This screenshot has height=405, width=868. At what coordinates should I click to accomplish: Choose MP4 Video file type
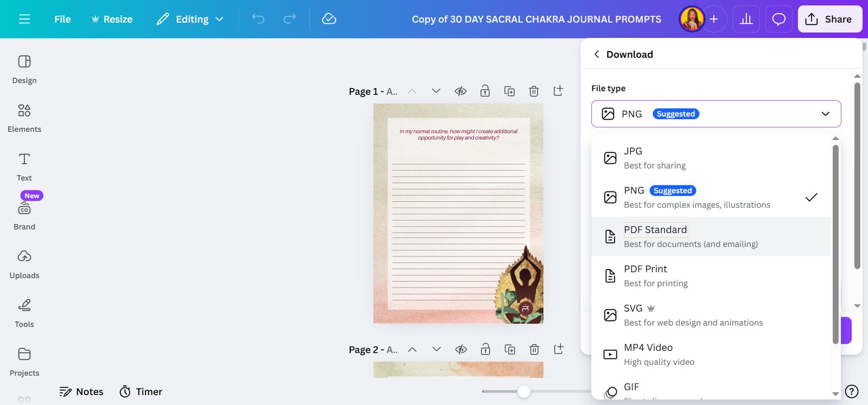(x=711, y=354)
